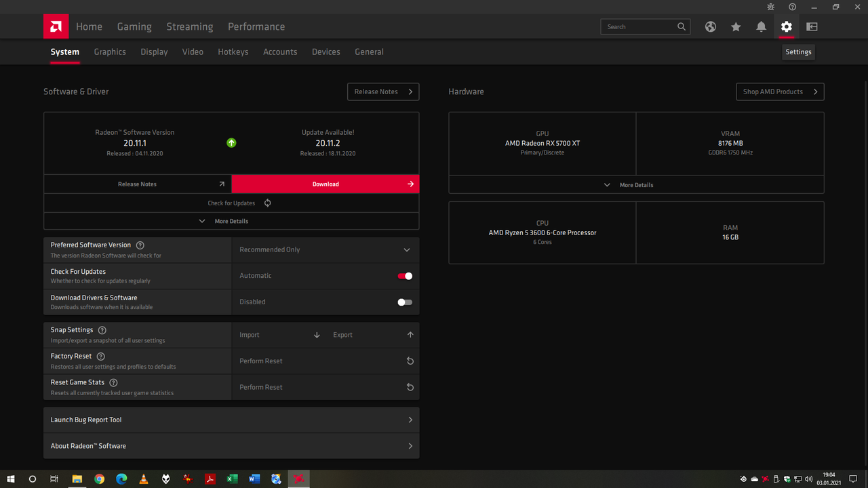Click Import snap settings
The height and width of the screenshot is (488, 868).
pos(279,335)
